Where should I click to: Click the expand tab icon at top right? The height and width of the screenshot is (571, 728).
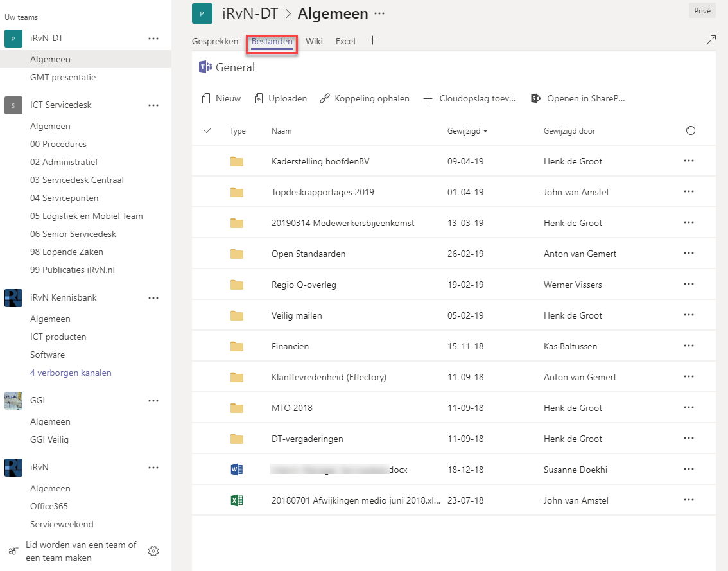(x=711, y=40)
